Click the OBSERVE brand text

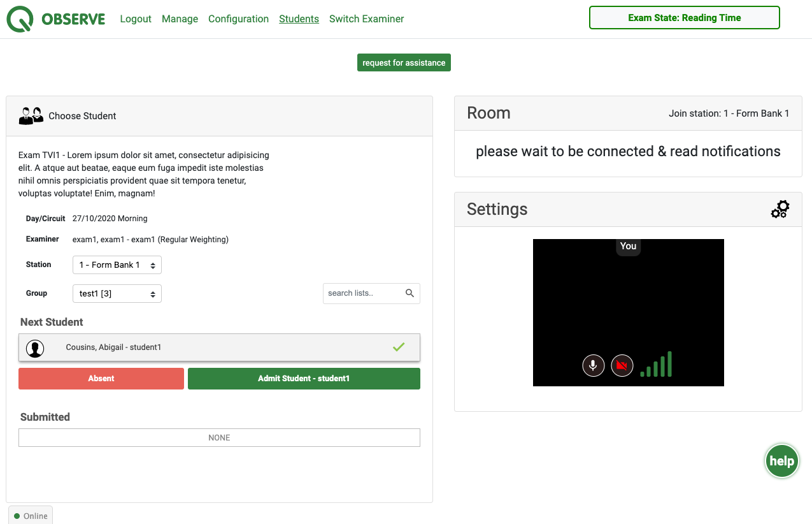(73, 19)
